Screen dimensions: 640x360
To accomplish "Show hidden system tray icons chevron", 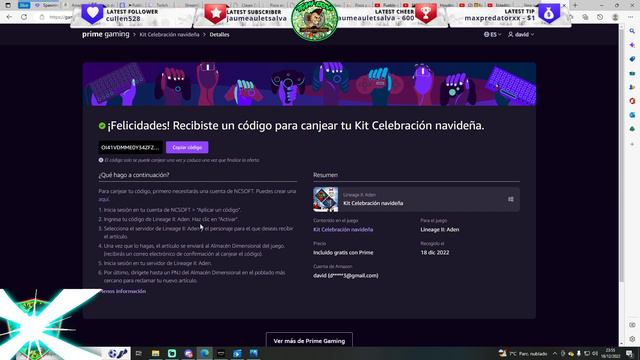I will [555, 353].
